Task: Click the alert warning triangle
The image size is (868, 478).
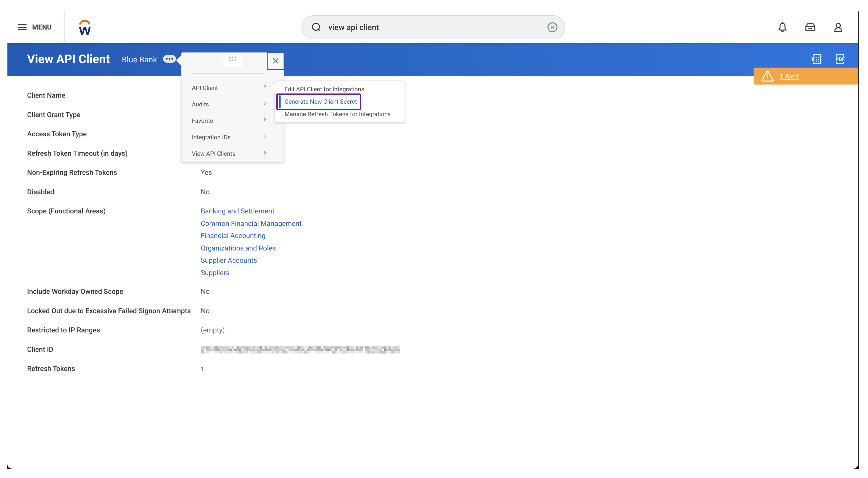Action: point(767,76)
